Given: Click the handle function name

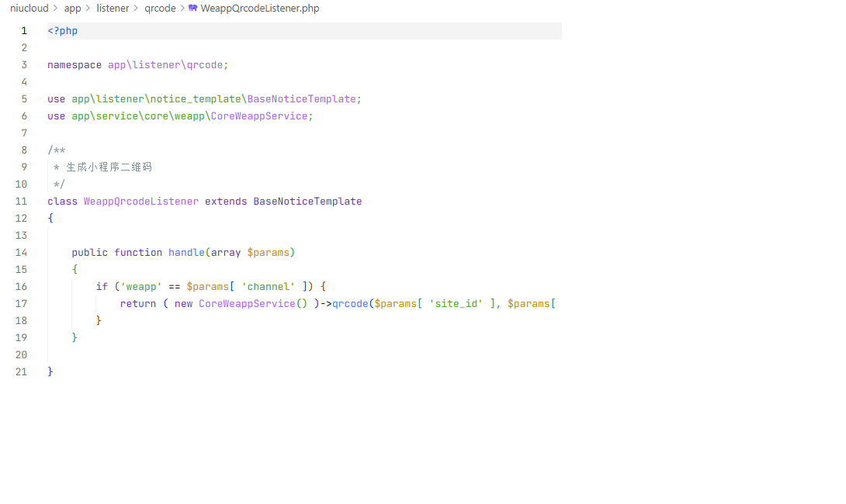Looking at the screenshot, I should point(186,252).
